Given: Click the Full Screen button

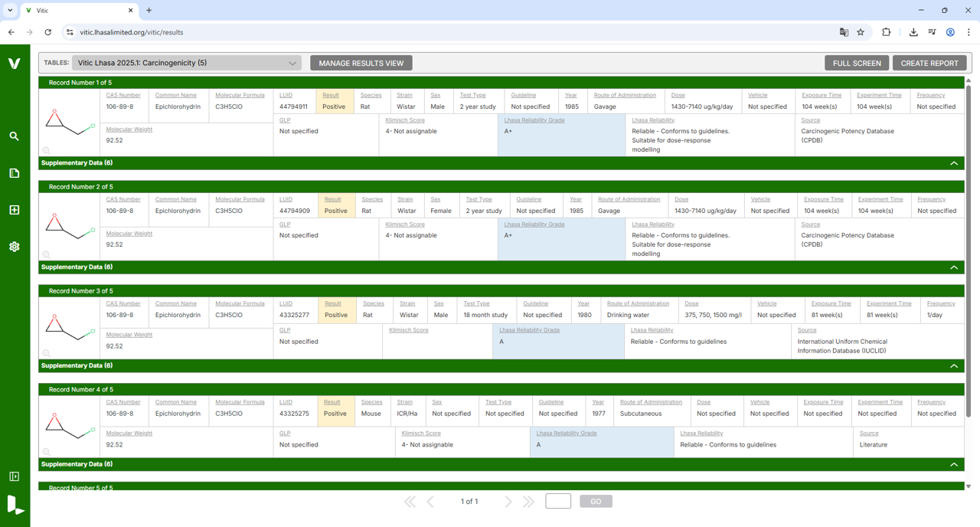Looking at the screenshot, I should coord(856,63).
